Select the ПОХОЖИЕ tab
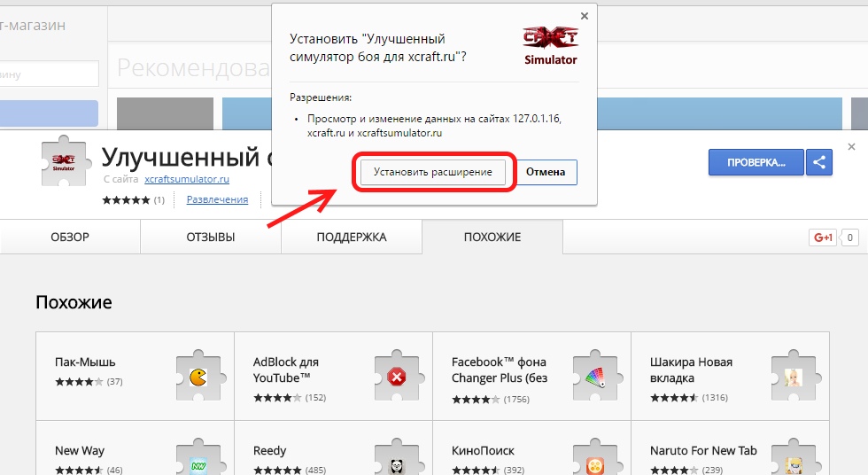Screen dimensions: 868x475 pos(492,237)
